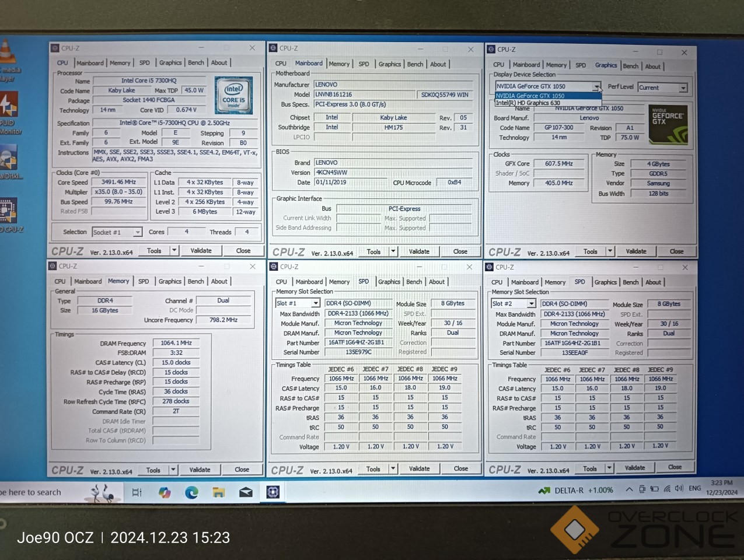Click the GP107-300 code name field
The image size is (744, 560).
[558, 128]
